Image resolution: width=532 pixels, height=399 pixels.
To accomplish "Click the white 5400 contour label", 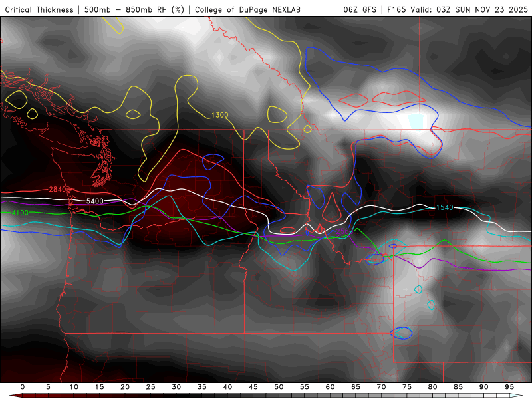I will point(94,201).
